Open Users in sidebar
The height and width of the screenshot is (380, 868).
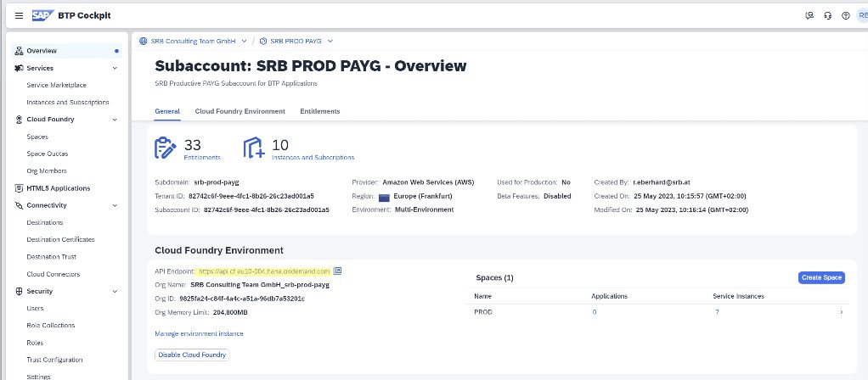35,308
